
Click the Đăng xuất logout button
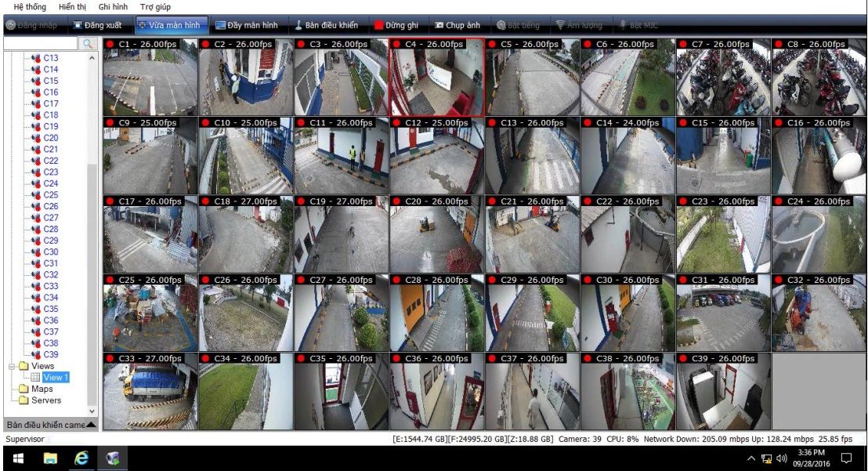(98, 25)
